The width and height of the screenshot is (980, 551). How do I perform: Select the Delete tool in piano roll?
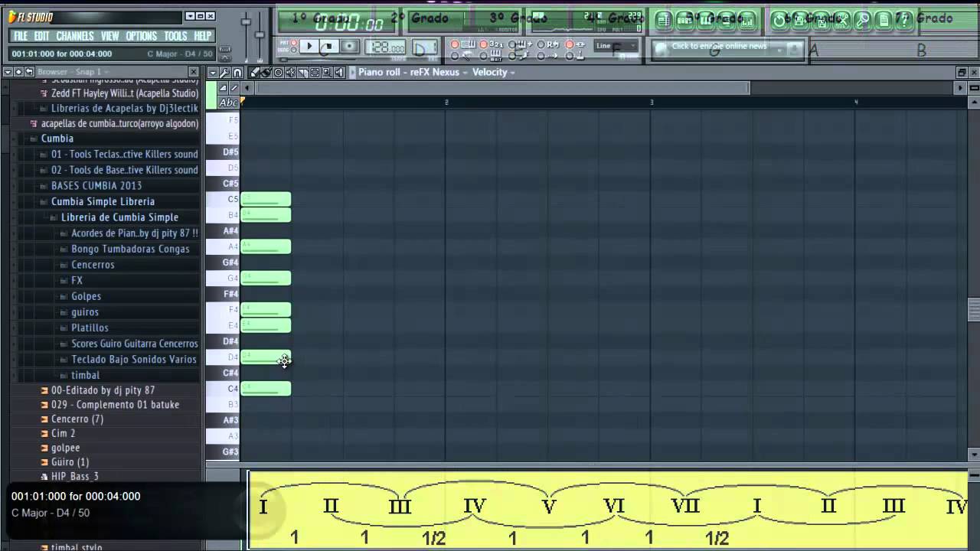coord(279,72)
